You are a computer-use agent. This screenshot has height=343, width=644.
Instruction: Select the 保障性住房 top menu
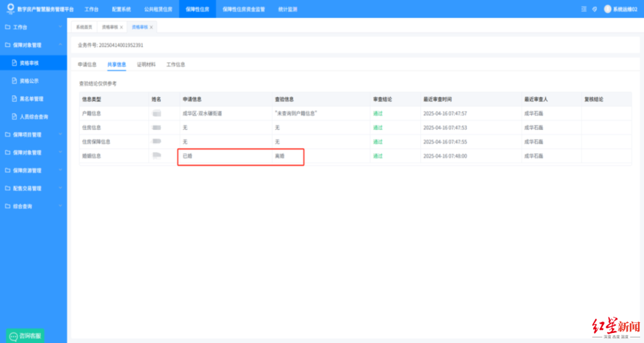point(197,9)
